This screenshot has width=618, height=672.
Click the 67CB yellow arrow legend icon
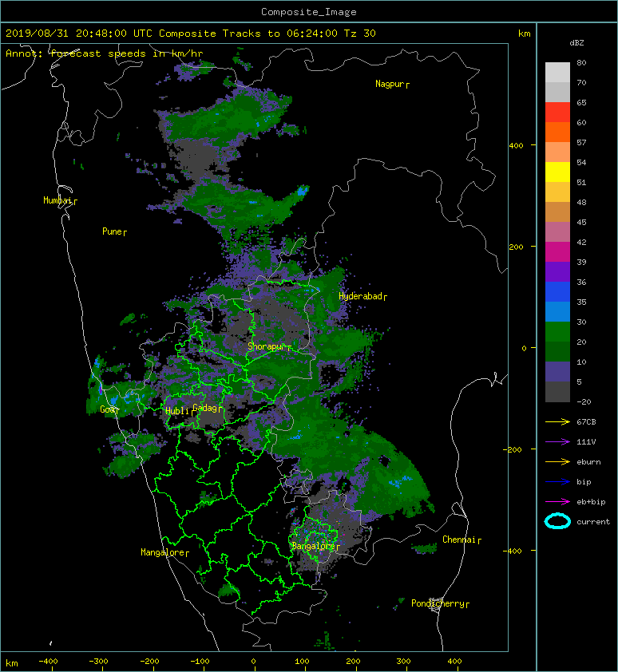[557, 421]
